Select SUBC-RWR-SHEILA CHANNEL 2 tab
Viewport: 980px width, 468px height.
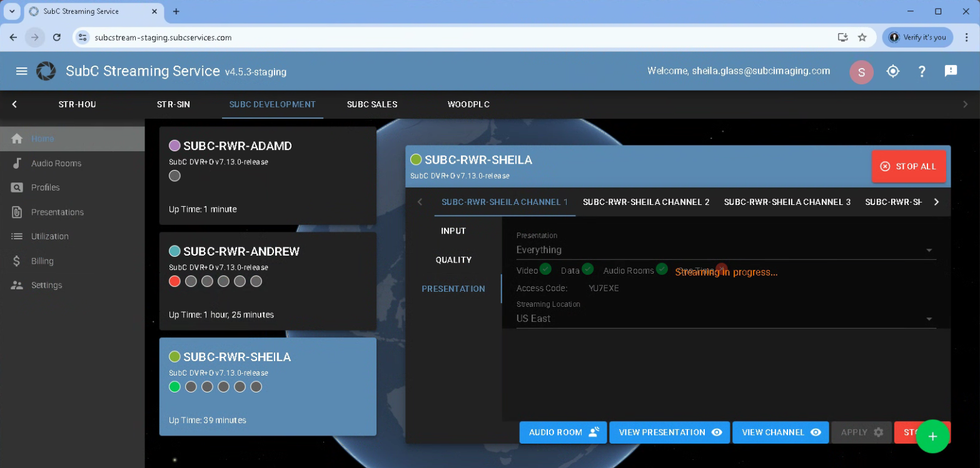tap(646, 202)
